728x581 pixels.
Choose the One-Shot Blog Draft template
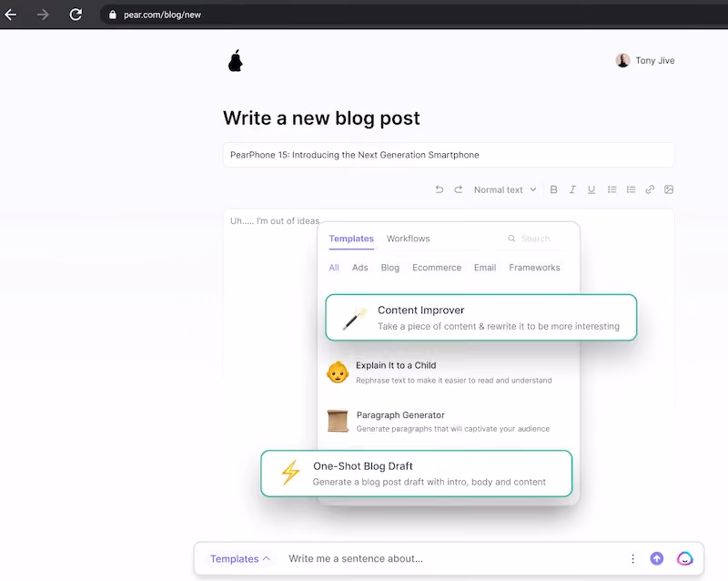[417, 474]
